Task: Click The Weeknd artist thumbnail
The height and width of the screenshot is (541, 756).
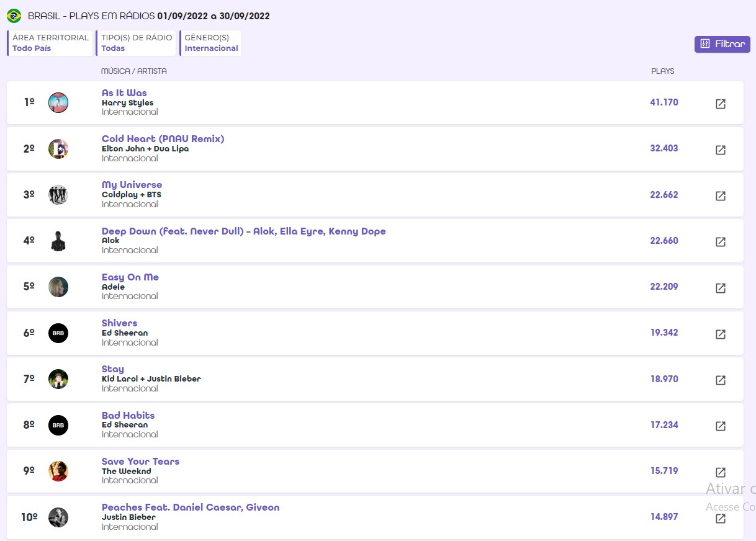Action: click(x=58, y=471)
